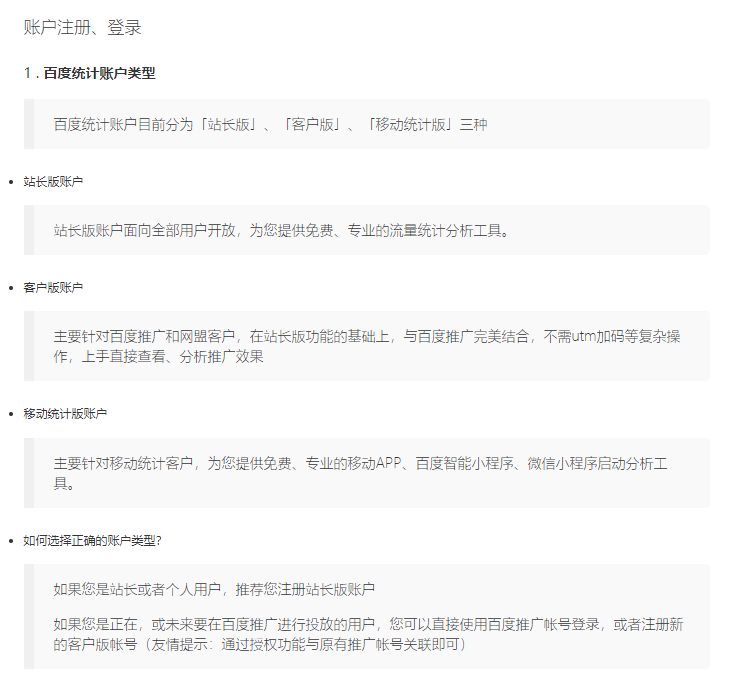Click the bullet item 站长版账户
This screenshot has width=737, height=679.
pyautogui.click(x=53, y=182)
